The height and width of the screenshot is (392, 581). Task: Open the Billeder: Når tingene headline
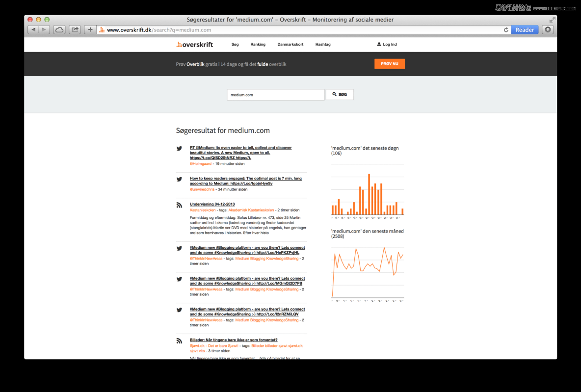click(x=234, y=340)
